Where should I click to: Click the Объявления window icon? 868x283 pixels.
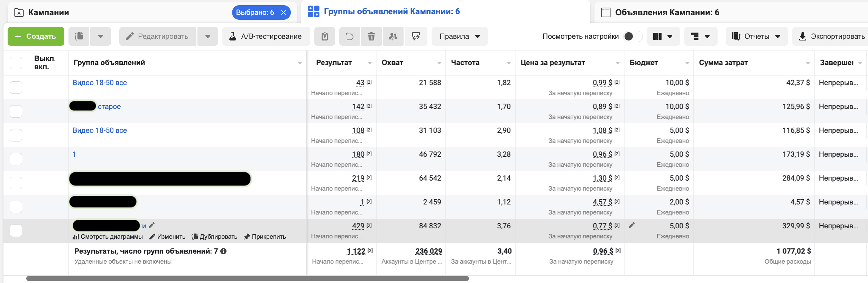click(606, 12)
